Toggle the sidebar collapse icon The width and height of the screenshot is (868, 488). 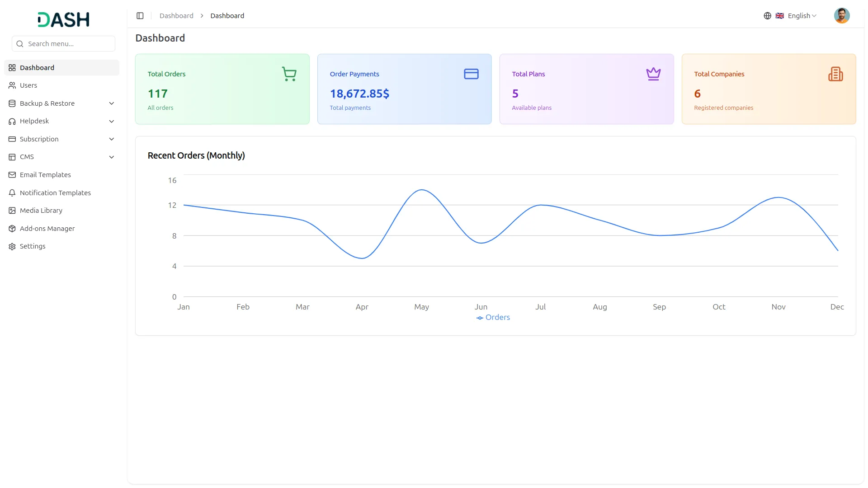[140, 16]
